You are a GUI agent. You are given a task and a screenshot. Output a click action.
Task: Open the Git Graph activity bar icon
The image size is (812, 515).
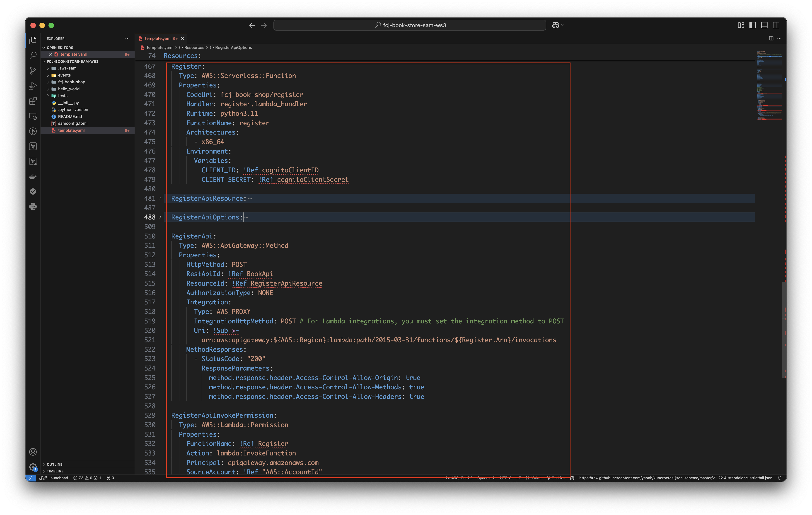pyautogui.click(x=33, y=131)
